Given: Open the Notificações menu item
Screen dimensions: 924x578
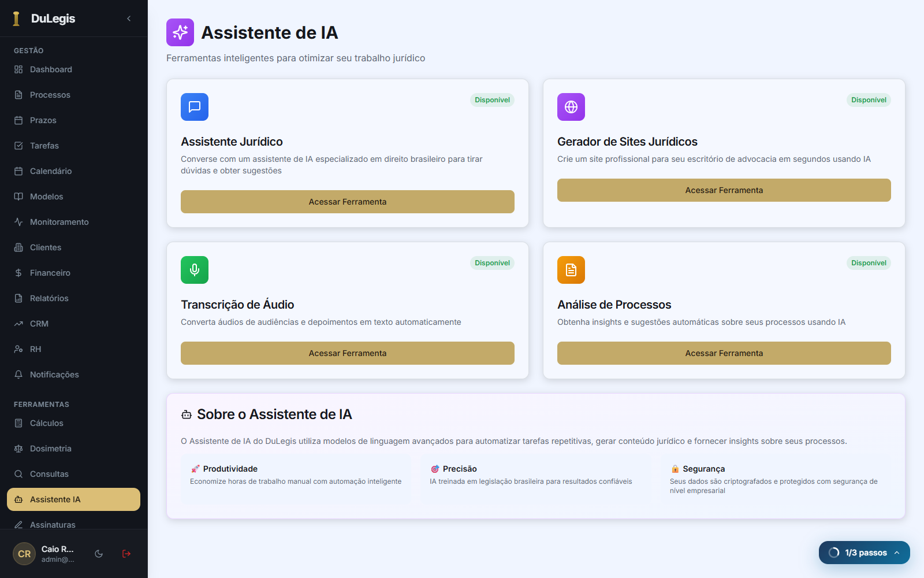Looking at the screenshot, I should (73, 375).
